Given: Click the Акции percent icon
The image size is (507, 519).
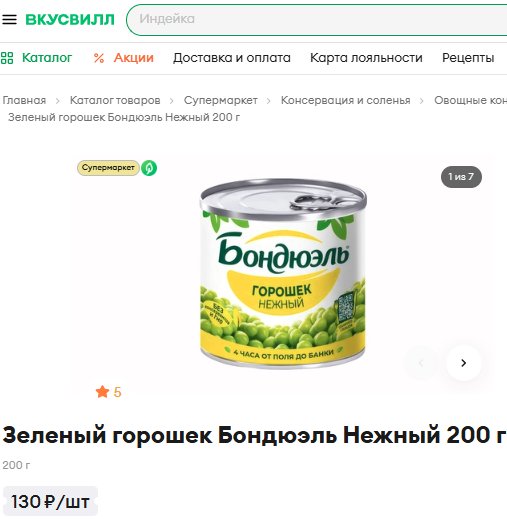Looking at the screenshot, I should 99,58.
